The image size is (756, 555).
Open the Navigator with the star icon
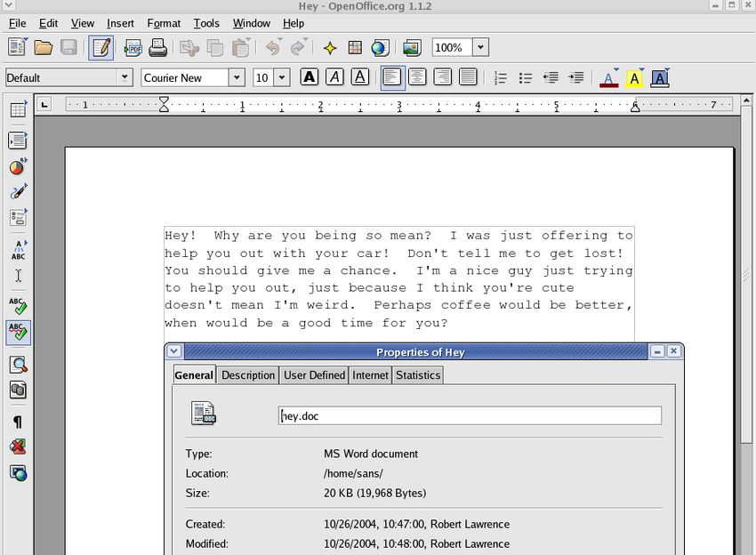tap(329, 48)
